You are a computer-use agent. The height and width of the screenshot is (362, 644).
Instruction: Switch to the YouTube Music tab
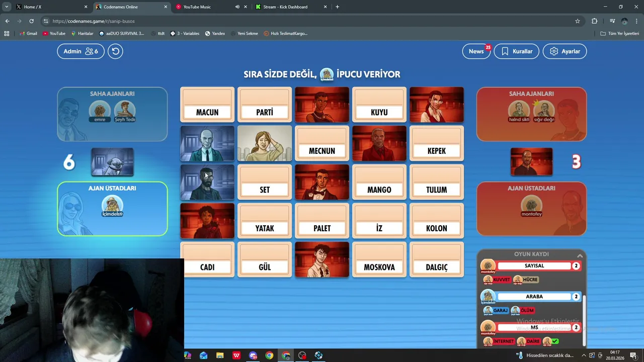point(211,7)
